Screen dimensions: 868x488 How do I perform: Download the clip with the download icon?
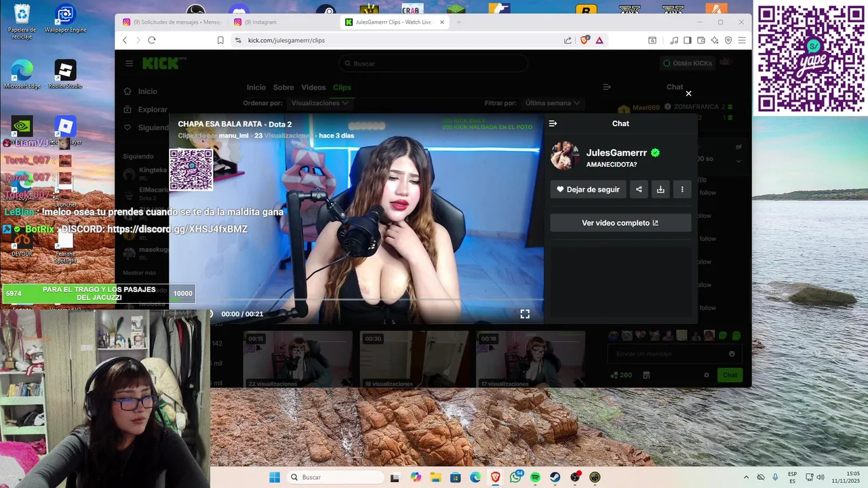click(660, 189)
